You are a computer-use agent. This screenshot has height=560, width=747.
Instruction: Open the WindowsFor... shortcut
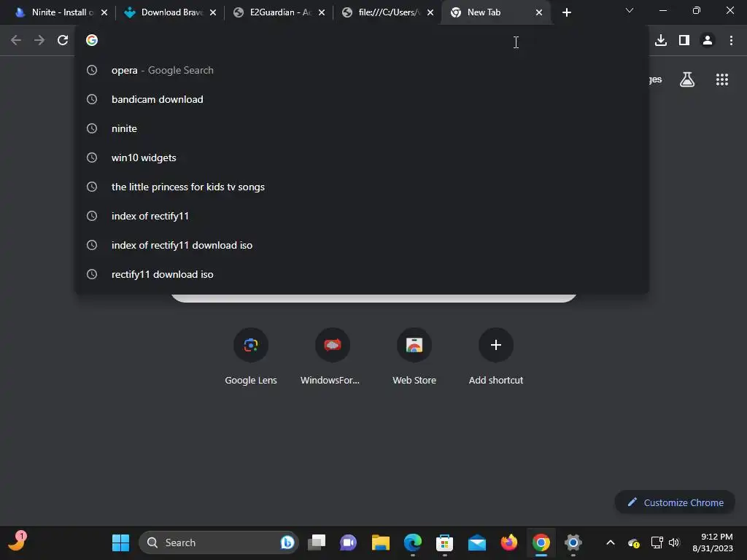[333, 356]
